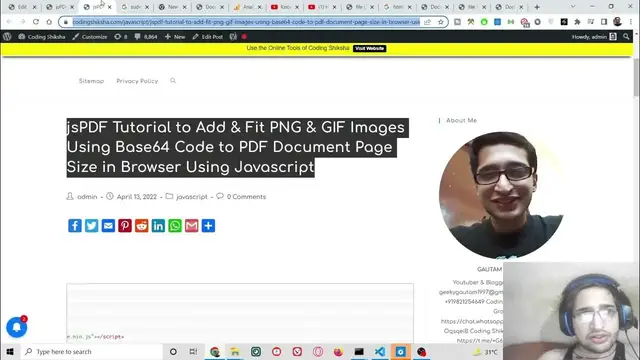Share the post on Reddit

point(142,226)
